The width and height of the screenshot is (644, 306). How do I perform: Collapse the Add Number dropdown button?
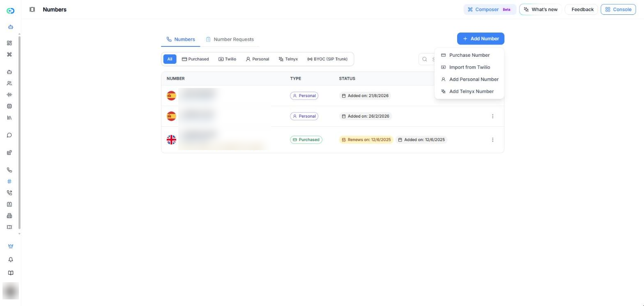(481, 39)
